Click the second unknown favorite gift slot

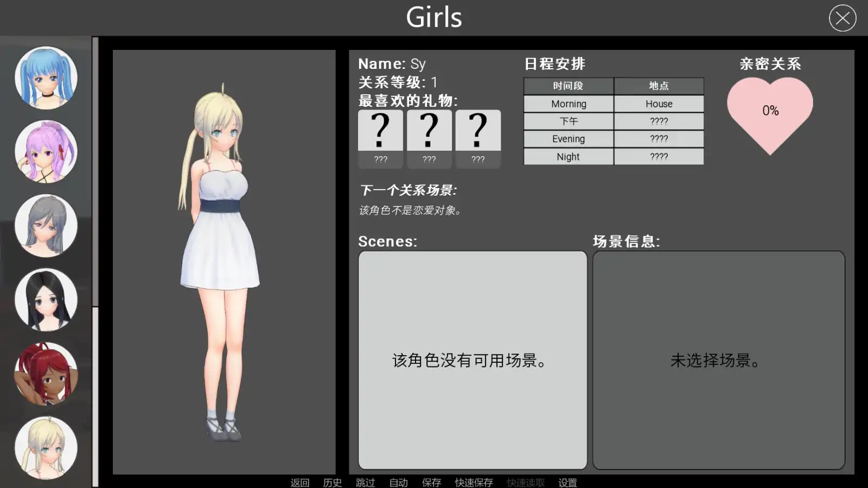pyautogui.click(x=429, y=139)
